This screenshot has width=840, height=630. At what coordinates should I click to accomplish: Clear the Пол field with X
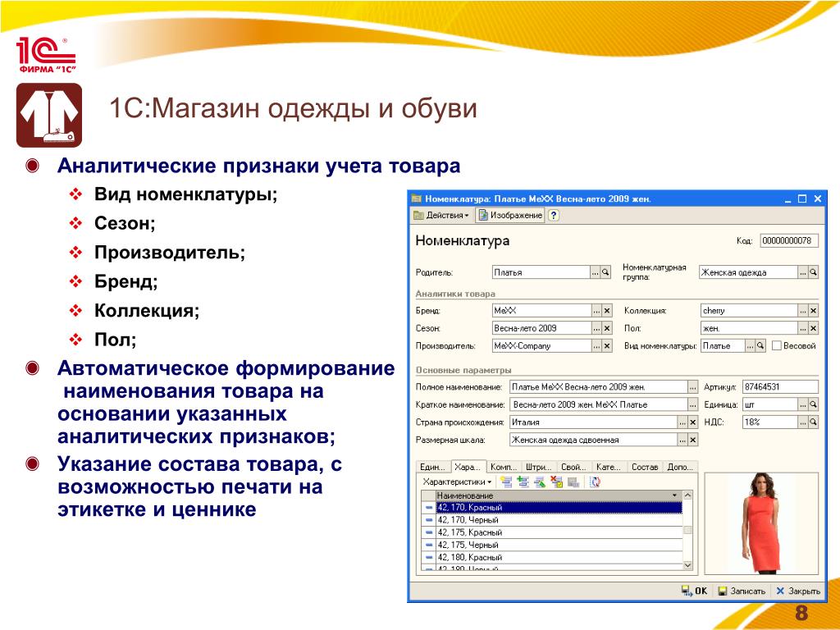pos(813,328)
